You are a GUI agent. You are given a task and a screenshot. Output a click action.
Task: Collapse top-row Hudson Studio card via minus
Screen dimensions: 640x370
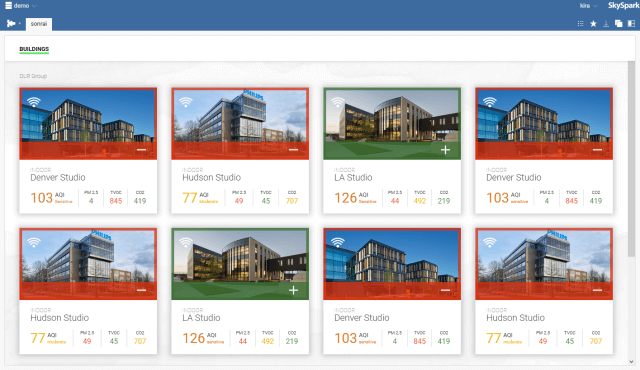click(293, 150)
